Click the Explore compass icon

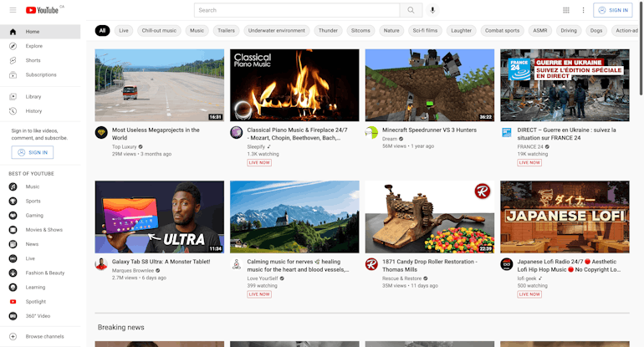13,46
